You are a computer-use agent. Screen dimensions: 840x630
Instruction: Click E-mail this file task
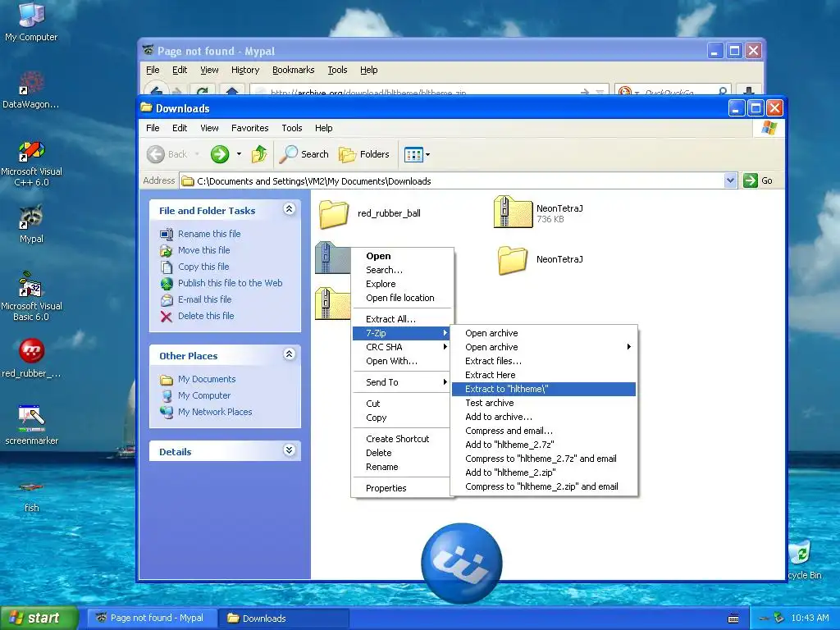pyautogui.click(x=204, y=299)
